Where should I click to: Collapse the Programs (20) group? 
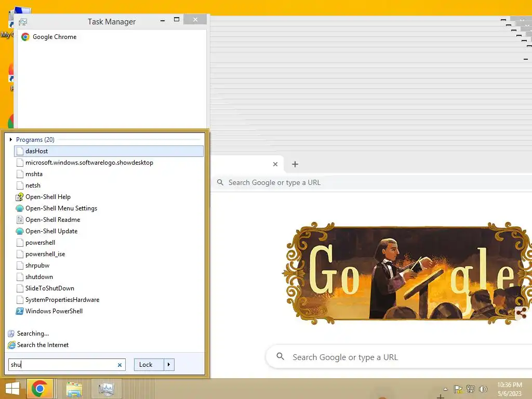(11, 139)
